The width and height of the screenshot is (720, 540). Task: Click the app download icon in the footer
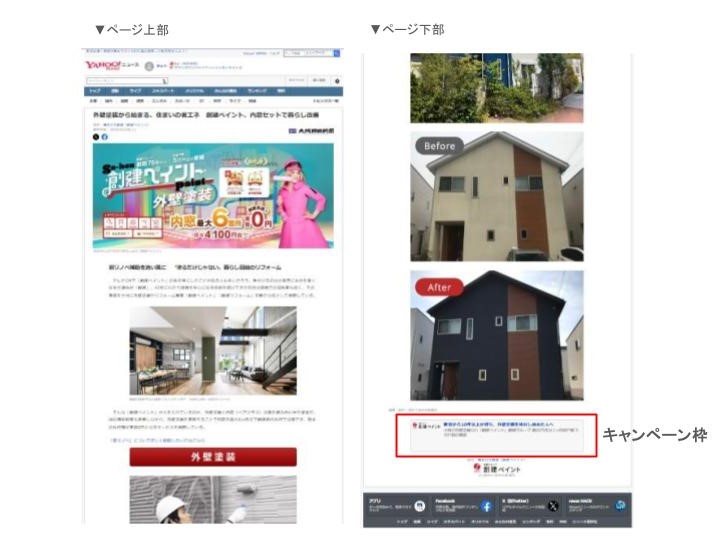(x=421, y=507)
